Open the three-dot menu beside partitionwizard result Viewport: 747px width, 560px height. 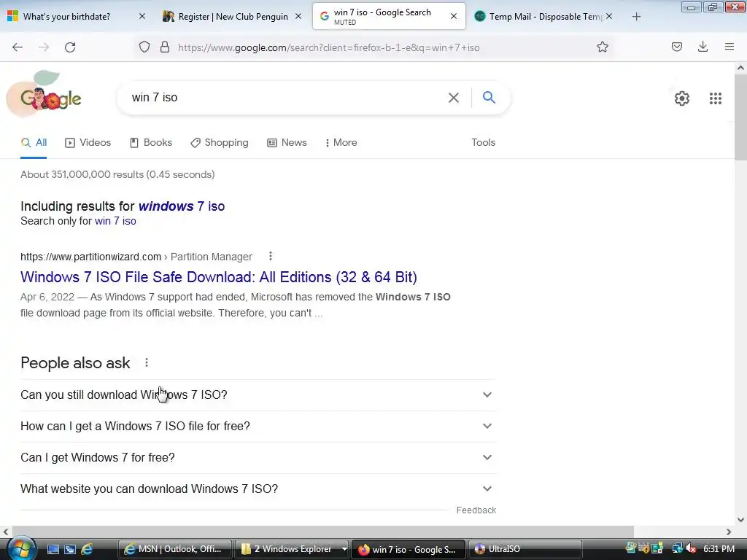271,256
